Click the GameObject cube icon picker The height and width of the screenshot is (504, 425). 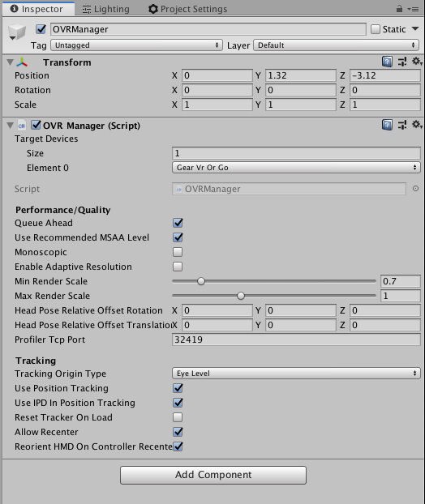pos(16,32)
